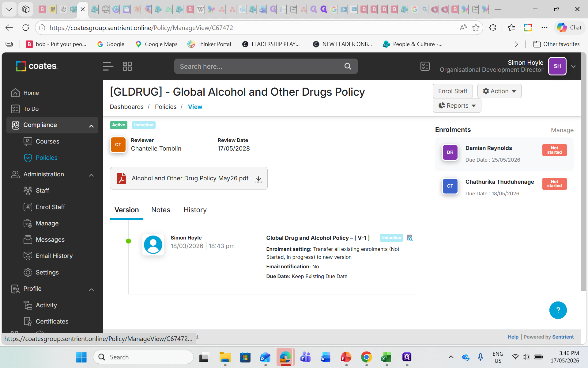This screenshot has width=588, height=368.
Task: Open Courses in the sidebar
Action: coord(47,141)
